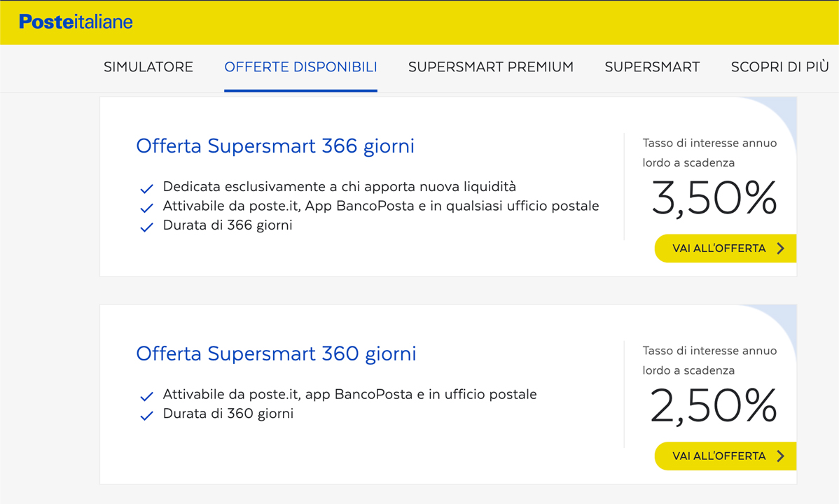Click the Poste Italiane logo
839x504 pixels.
[76, 22]
